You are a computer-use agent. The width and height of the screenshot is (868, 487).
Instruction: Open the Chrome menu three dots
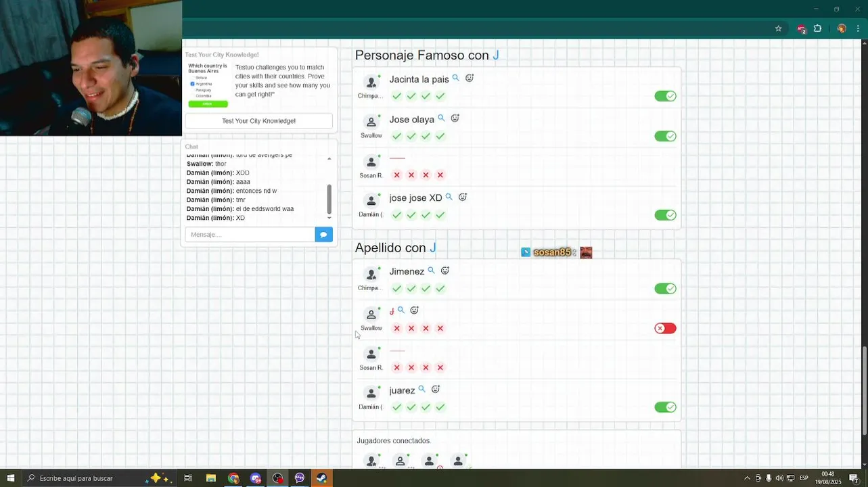(859, 28)
